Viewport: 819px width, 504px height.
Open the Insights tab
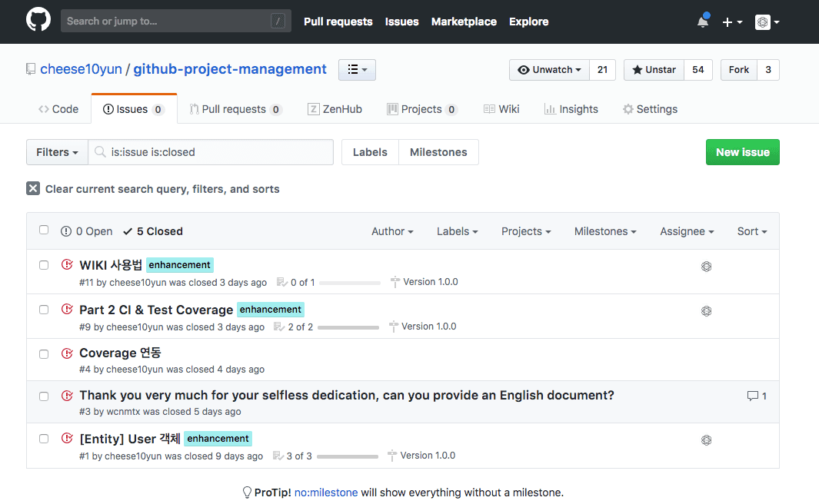click(x=571, y=109)
